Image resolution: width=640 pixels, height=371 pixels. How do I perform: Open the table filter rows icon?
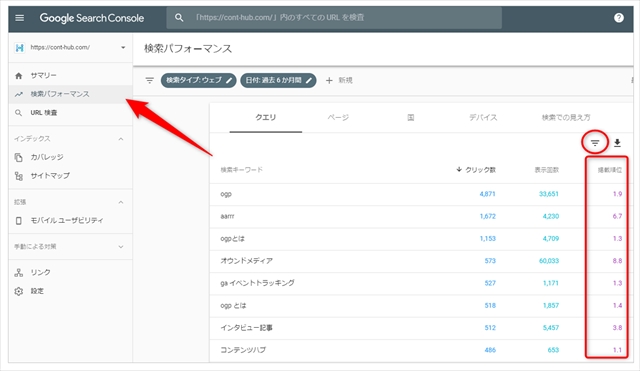click(595, 143)
